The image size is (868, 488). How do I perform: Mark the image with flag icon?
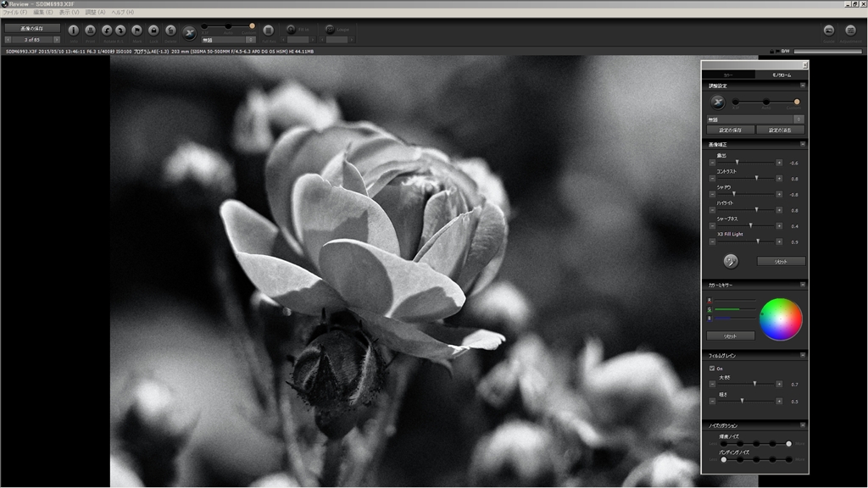pos(136,30)
